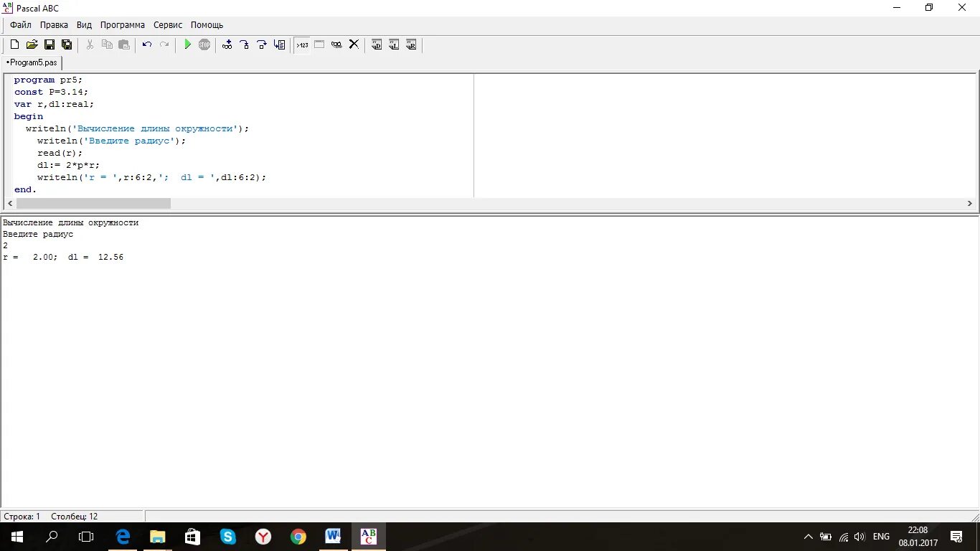980x551 pixels.
Task: Create a new file with the blank page icon
Action: 14,44
